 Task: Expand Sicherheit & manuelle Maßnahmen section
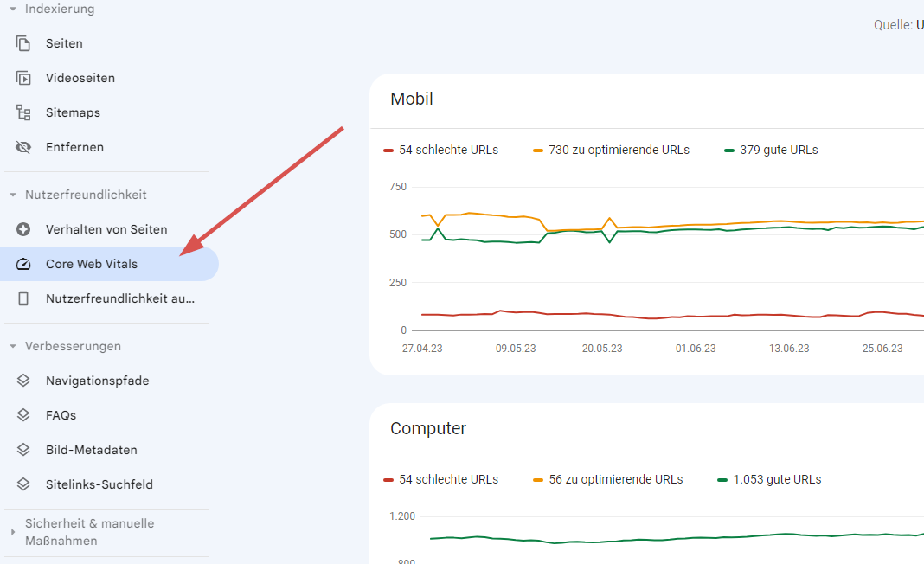click(13, 532)
